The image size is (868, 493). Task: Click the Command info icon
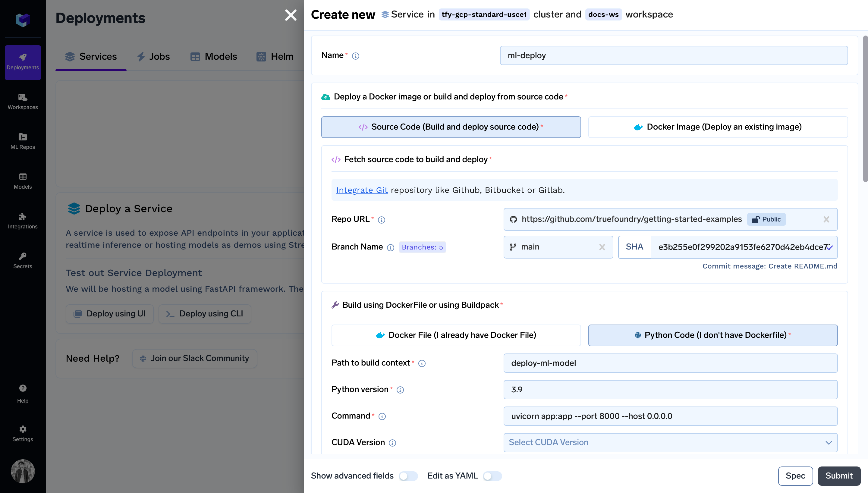tap(382, 416)
